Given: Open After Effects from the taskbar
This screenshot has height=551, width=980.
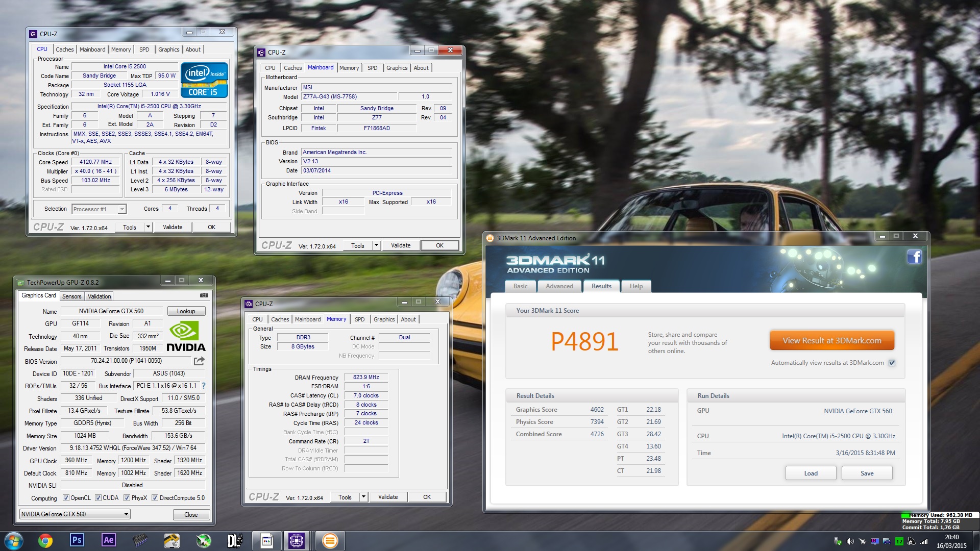Looking at the screenshot, I should (108, 540).
